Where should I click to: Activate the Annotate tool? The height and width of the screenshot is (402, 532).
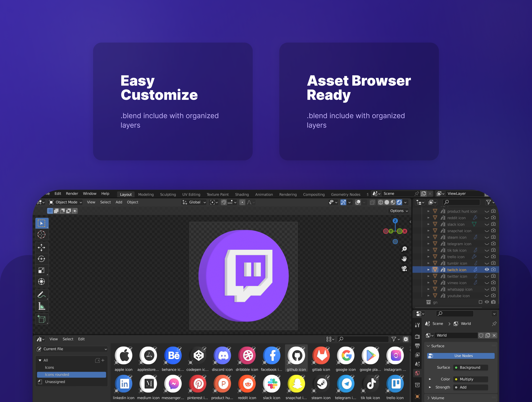tap(42, 294)
